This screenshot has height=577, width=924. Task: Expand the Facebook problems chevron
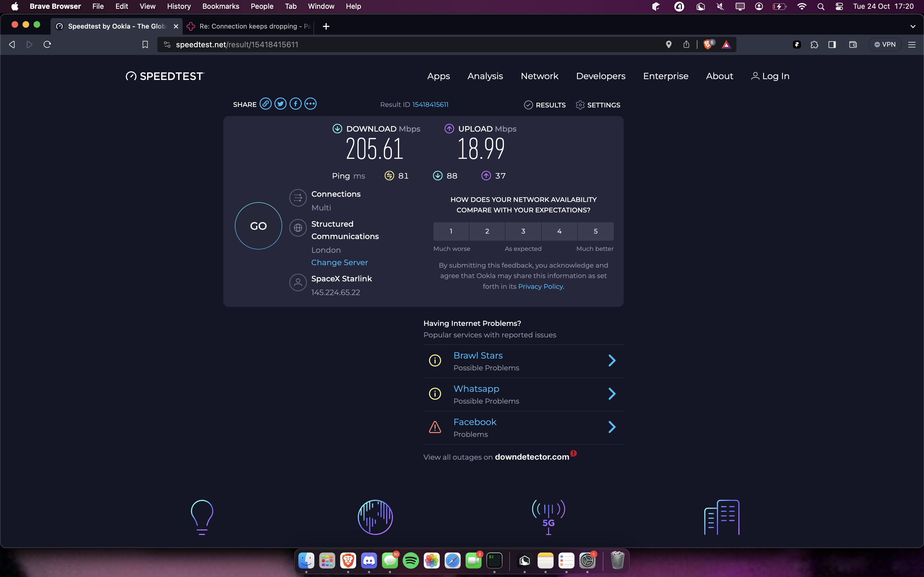click(x=612, y=427)
